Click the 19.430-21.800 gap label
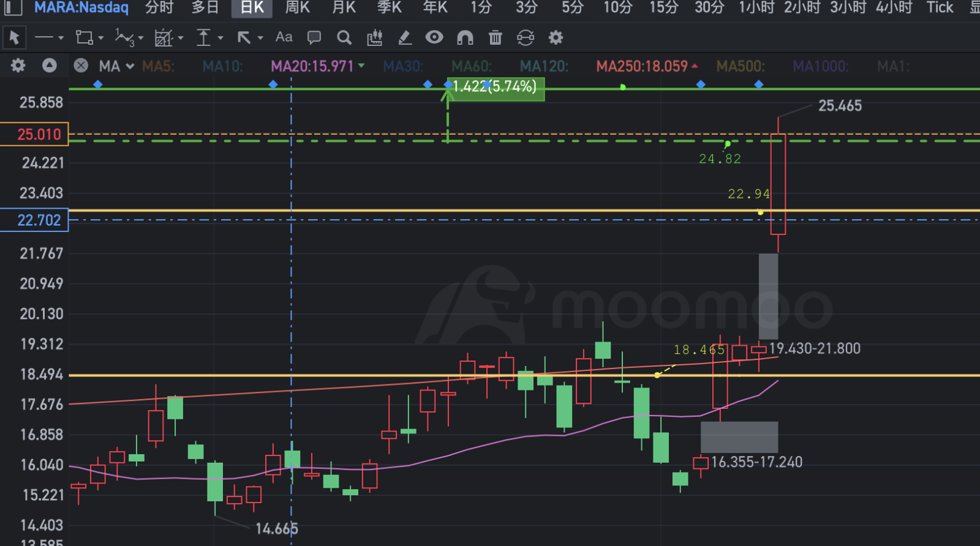Viewport: 980px width, 546px height. [815, 348]
